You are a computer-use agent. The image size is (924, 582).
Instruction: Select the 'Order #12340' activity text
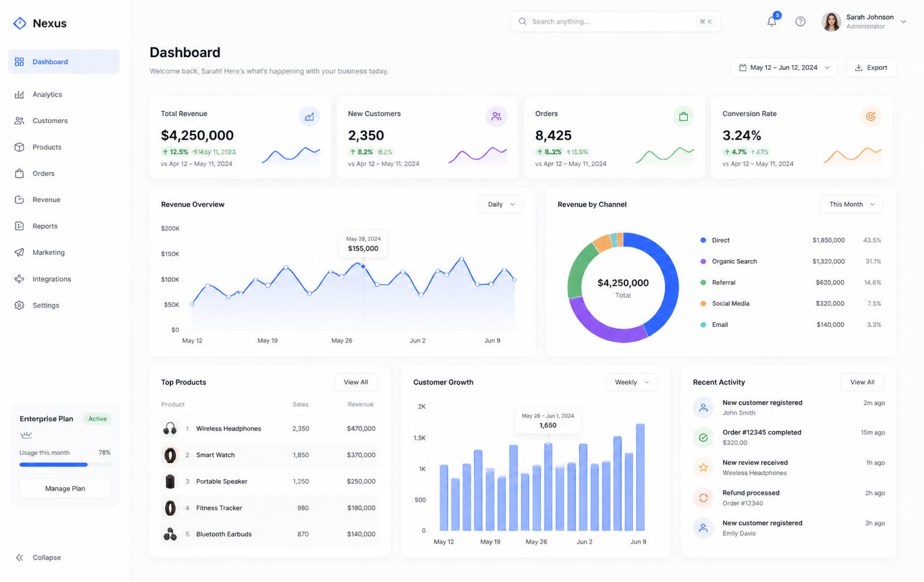pos(743,503)
